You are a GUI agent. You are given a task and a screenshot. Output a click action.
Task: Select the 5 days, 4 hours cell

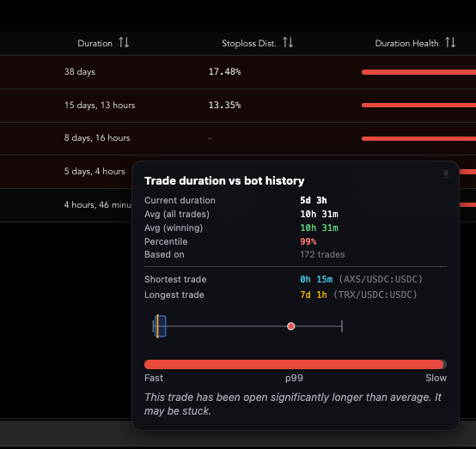tap(95, 172)
